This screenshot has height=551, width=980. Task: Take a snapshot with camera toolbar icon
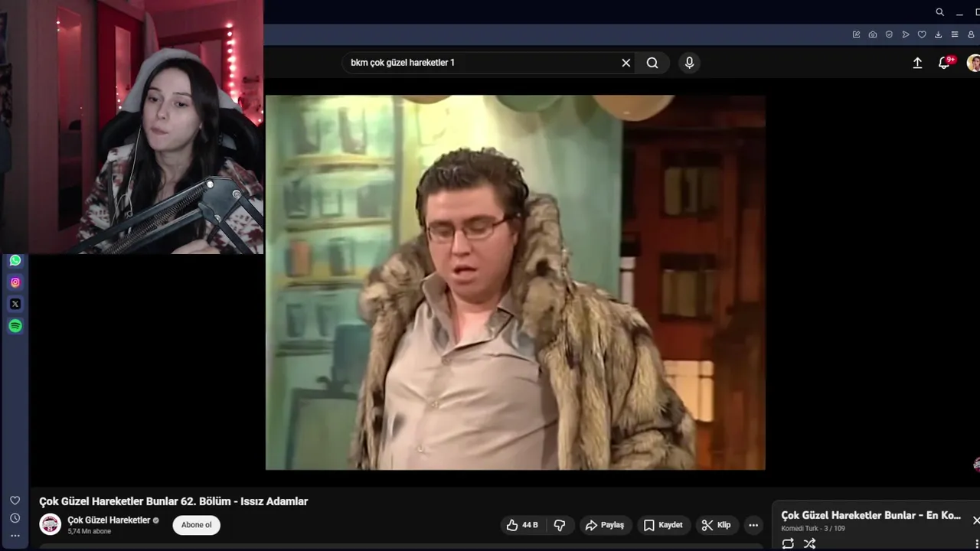click(x=873, y=34)
